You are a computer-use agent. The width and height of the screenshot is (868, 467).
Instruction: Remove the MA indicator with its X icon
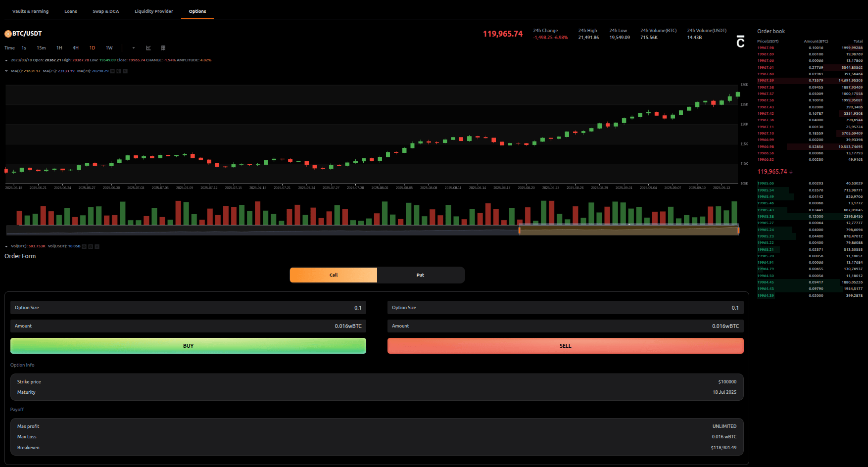coord(125,71)
